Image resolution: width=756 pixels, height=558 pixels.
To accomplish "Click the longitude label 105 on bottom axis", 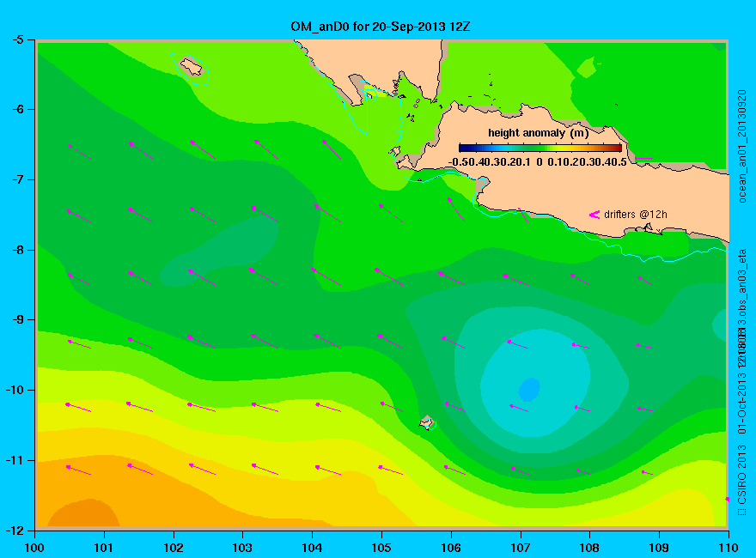I will (381, 548).
